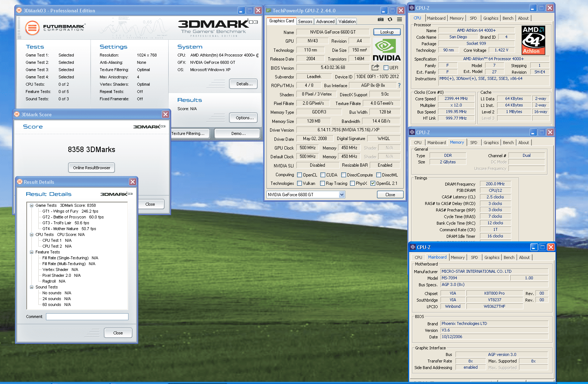This screenshot has height=384, width=588.
Task: Click the 3DMark Score window title icon
Action: [x=17, y=114]
